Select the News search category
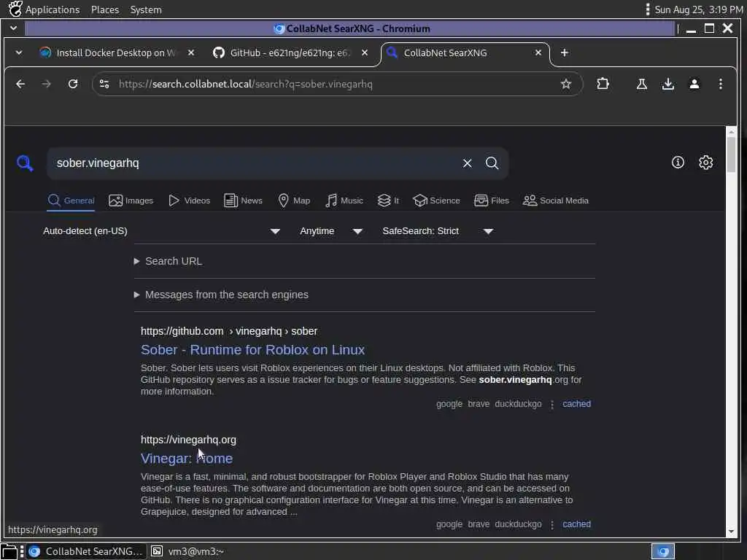This screenshot has height=560, width=747. (243, 201)
